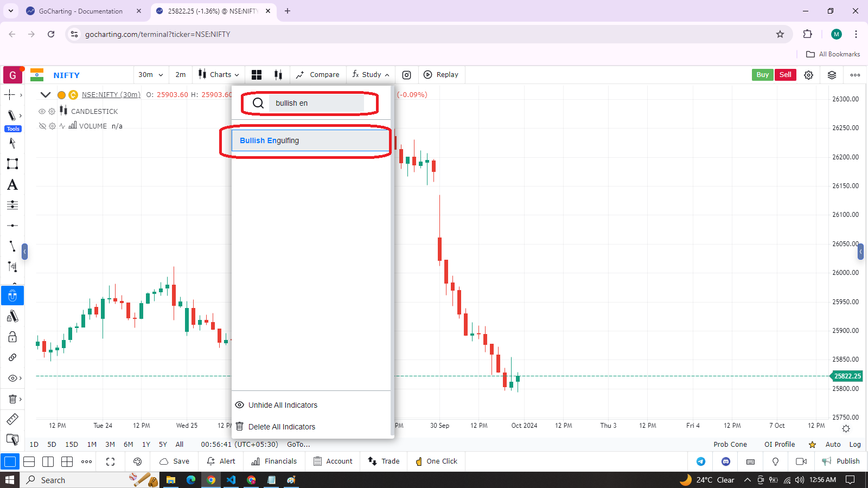The image size is (868, 488).
Task: Open the Fibonacci levels tool
Action: point(12,205)
